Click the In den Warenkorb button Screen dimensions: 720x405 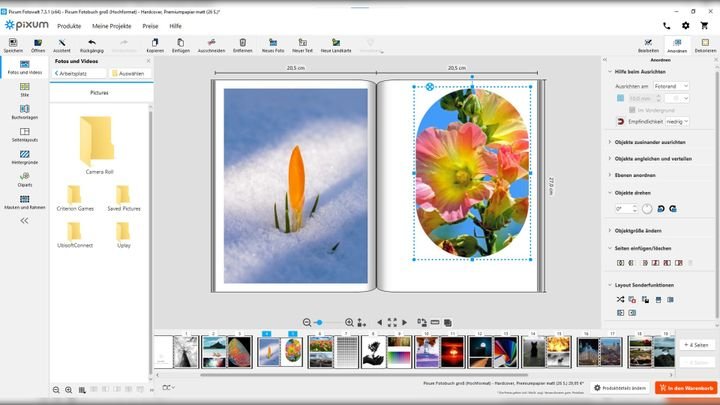[x=686, y=387]
